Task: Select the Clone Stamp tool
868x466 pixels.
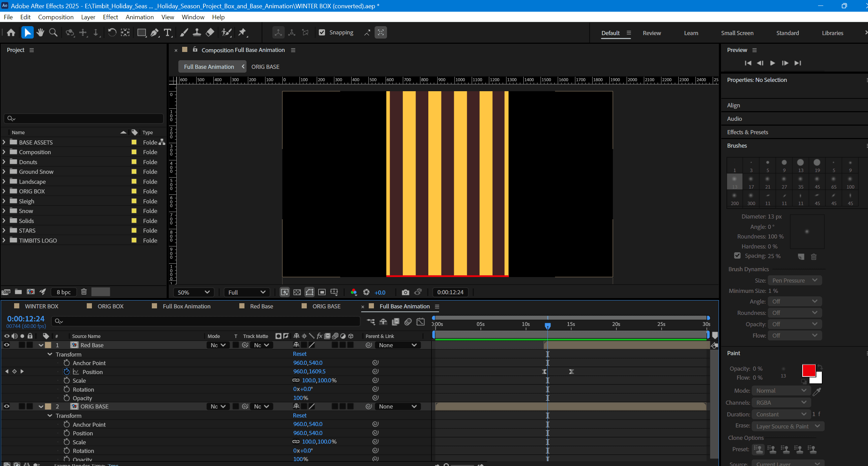Action: click(x=197, y=33)
